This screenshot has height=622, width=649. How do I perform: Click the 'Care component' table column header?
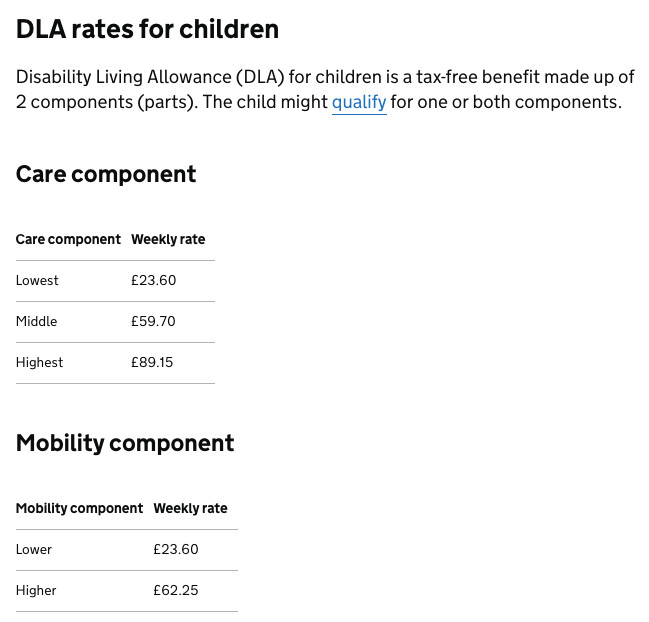[68, 239]
